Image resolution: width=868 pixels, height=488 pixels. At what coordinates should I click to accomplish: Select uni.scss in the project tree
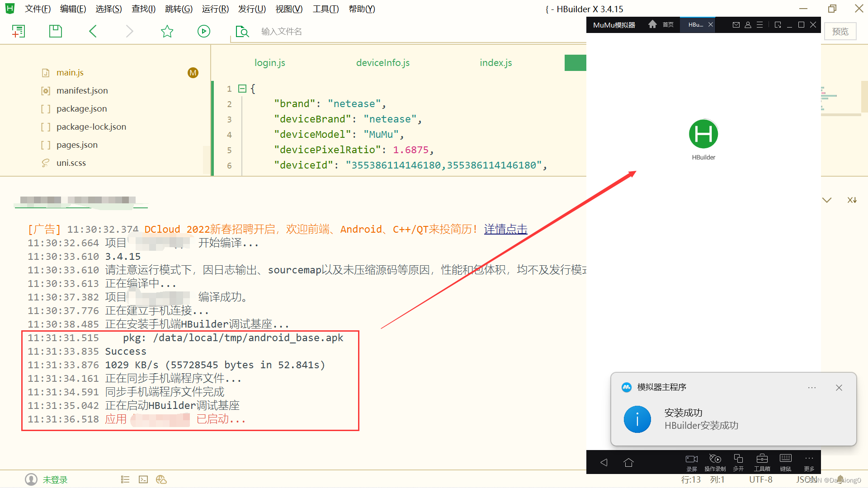[71, 163]
